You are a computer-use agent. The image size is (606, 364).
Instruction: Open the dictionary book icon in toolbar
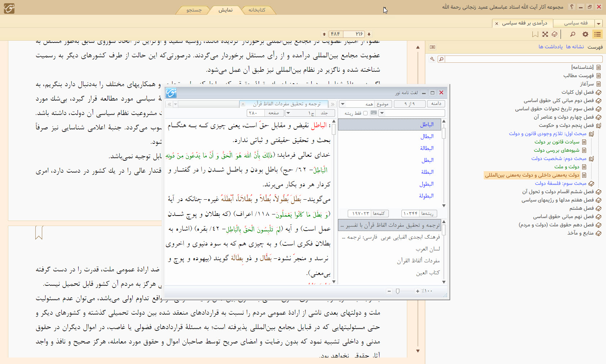click(x=554, y=34)
